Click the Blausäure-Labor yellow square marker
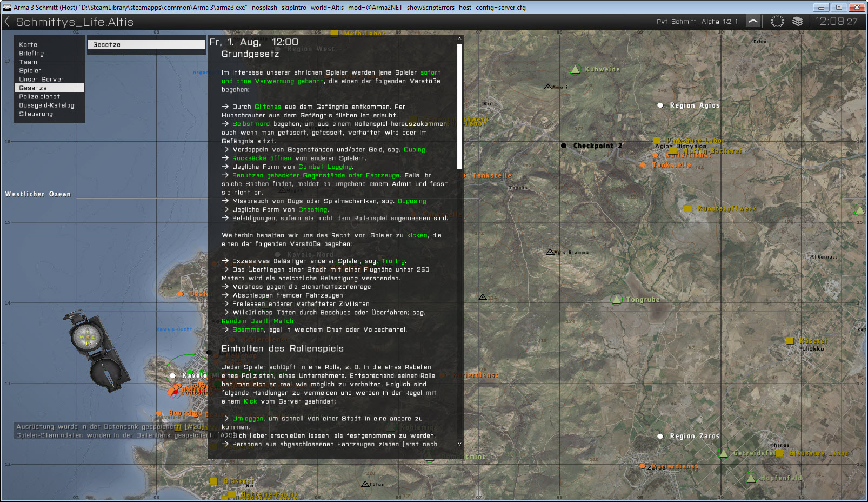The image size is (868, 502). tap(780, 453)
